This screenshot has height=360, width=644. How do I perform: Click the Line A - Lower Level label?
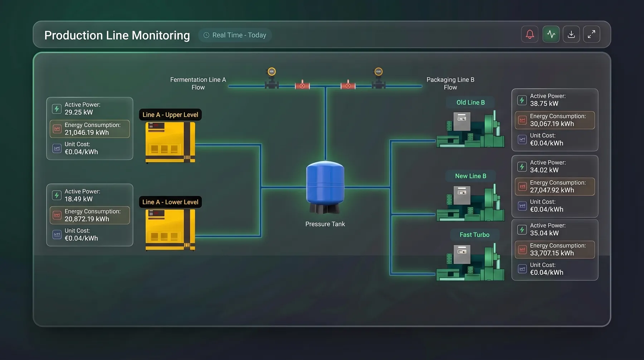(170, 202)
